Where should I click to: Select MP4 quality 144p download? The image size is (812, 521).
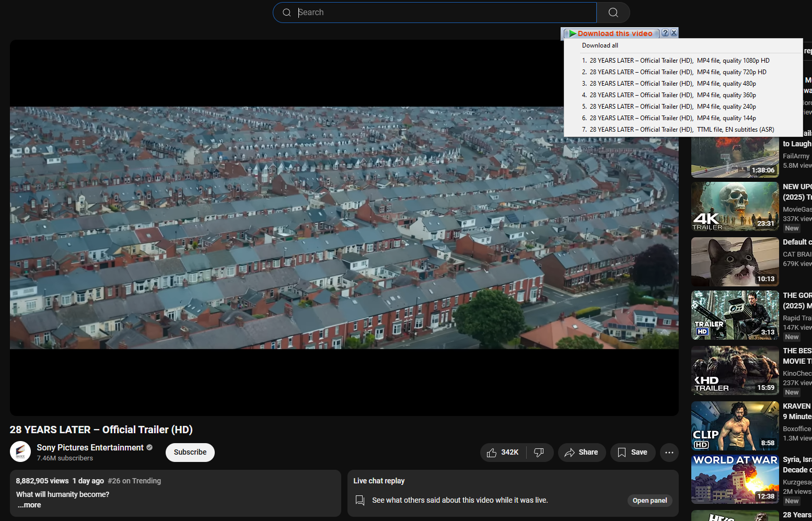point(683,118)
